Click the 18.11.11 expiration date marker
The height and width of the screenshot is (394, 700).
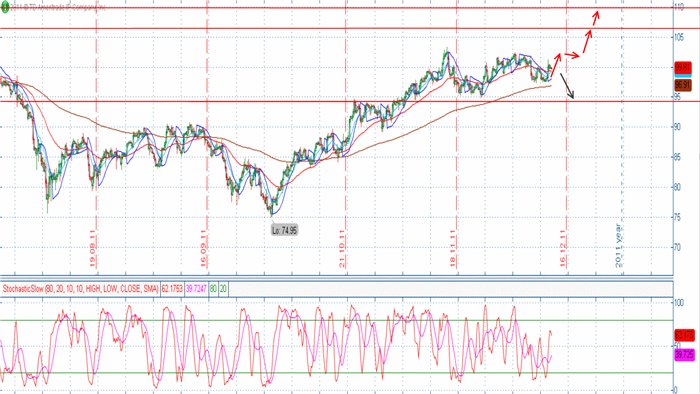point(453,249)
